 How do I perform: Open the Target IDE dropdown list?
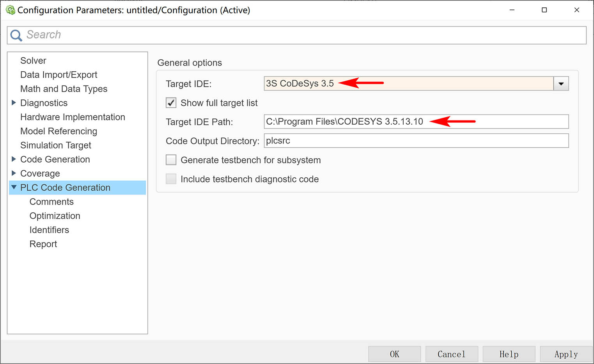tap(560, 83)
